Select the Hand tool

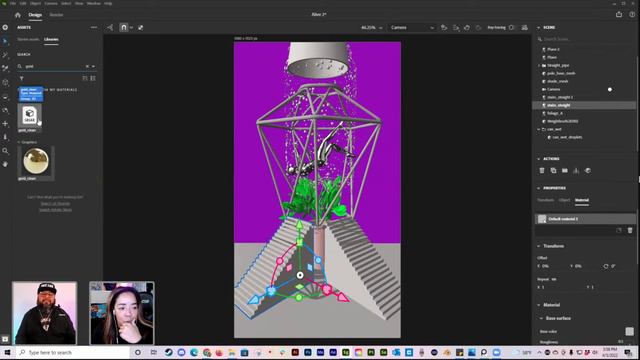pyautogui.click(x=5, y=164)
